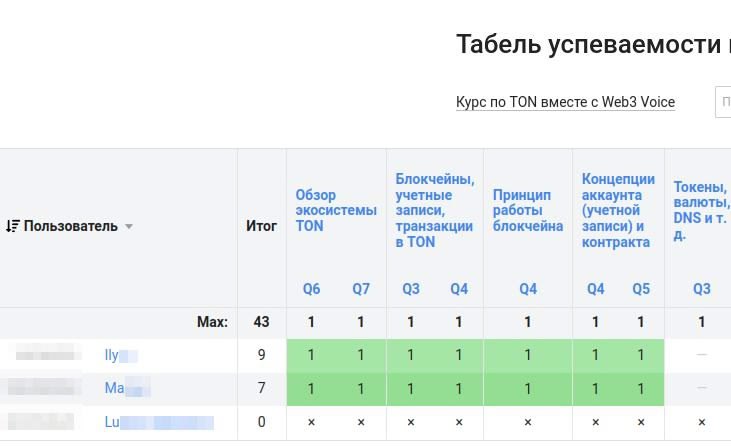Image resolution: width=731 pixels, height=446 pixels.
Task: Click the Токены, валюты, DNS header link
Action: tap(701, 210)
